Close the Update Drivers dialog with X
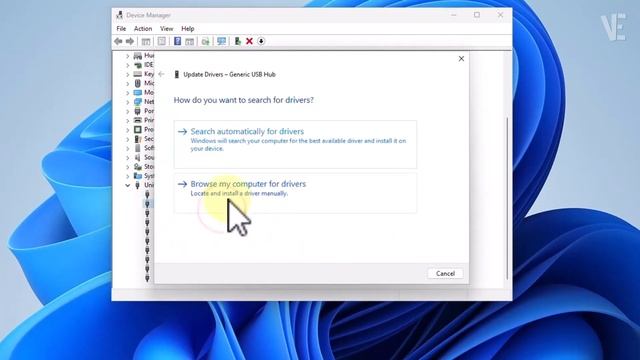The width and height of the screenshot is (640, 360). coord(461,59)
